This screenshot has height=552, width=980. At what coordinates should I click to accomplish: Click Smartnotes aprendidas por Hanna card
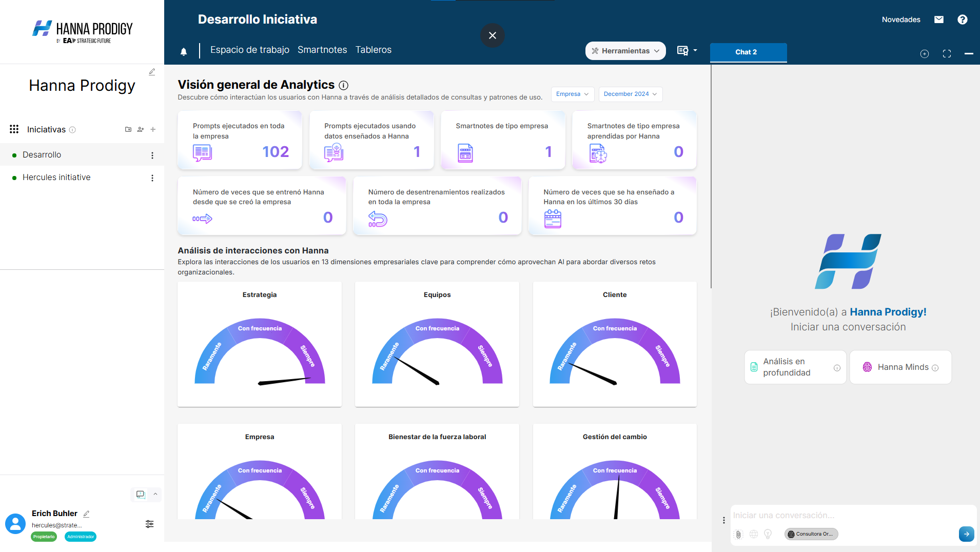pyautogui.click(x=634, y=140)
